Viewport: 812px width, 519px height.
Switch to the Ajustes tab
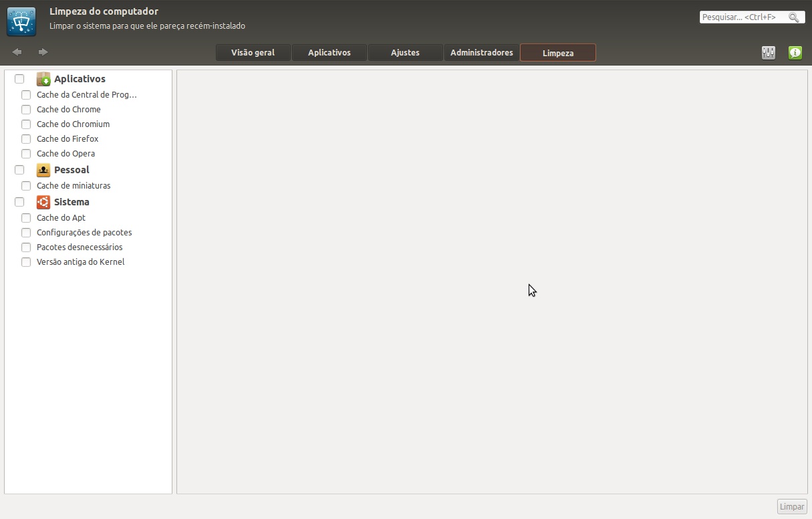(406, 53)
